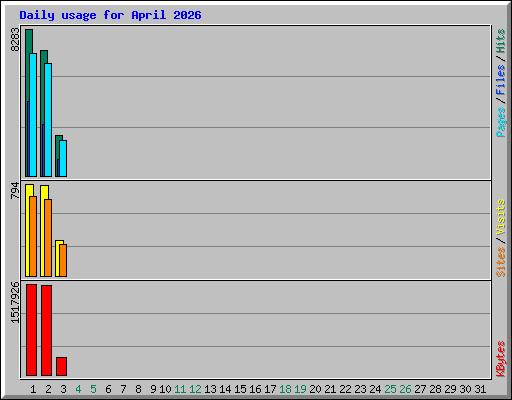The width and height of the screenshot is (512, 400).
Task: Click day label 22 on the axis
Action: pyautogui.click(x=345, y=389)
